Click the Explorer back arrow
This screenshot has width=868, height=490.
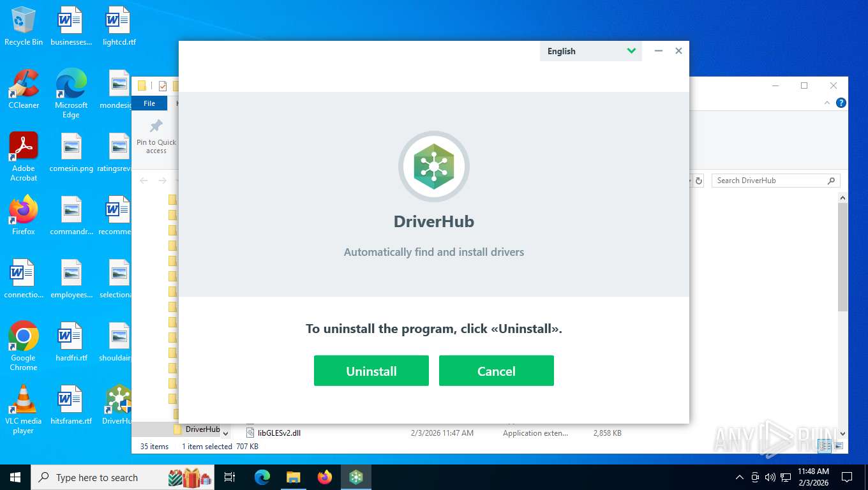144,181
